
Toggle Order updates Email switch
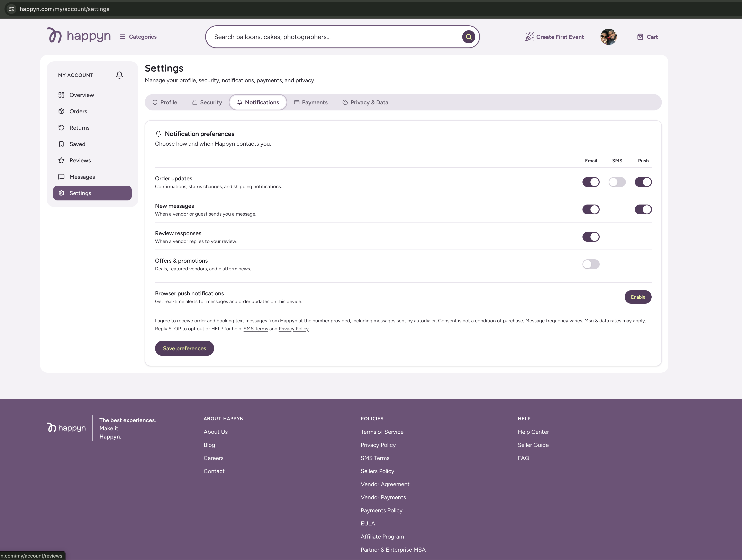(591, 182)
